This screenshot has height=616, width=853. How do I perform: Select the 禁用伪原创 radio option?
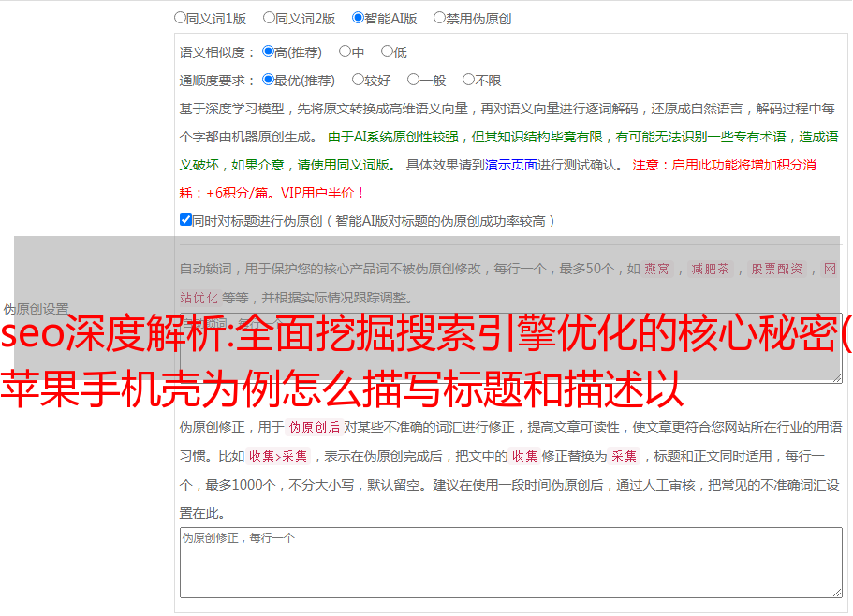click(x=439, y=18)
